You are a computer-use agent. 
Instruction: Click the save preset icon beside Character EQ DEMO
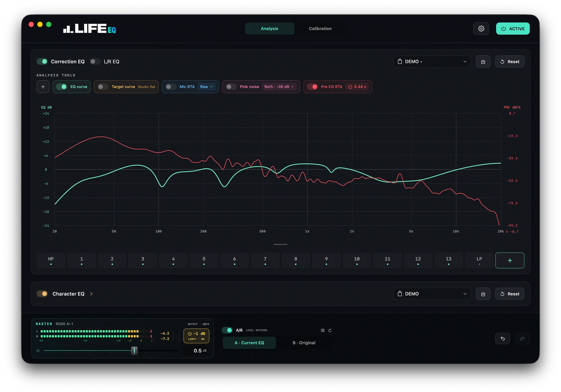point(483,294)
